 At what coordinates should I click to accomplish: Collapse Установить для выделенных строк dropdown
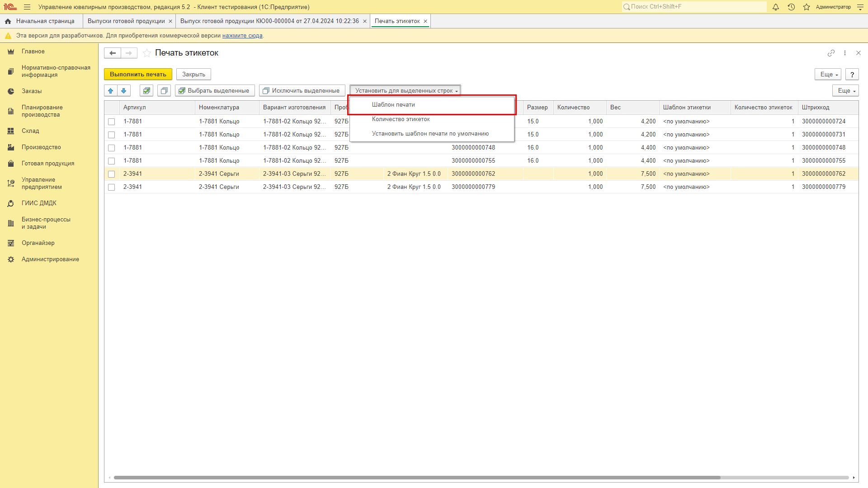tap(405, 91)
